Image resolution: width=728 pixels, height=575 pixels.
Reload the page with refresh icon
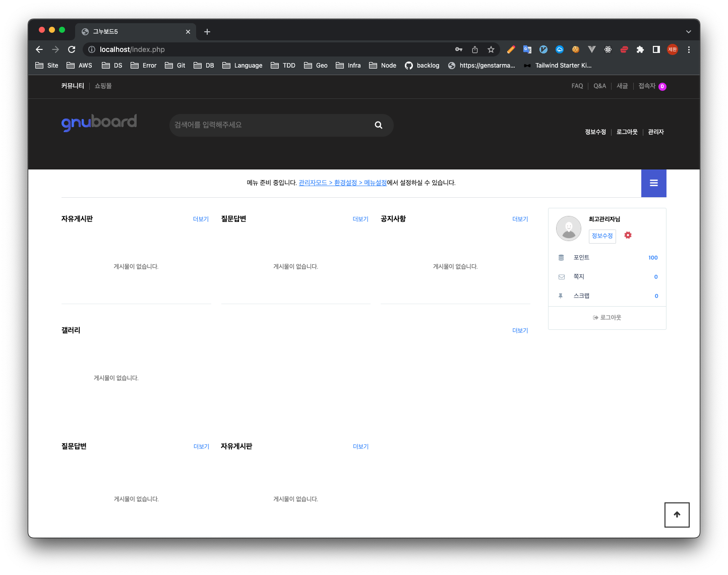[x=72, y=49]
